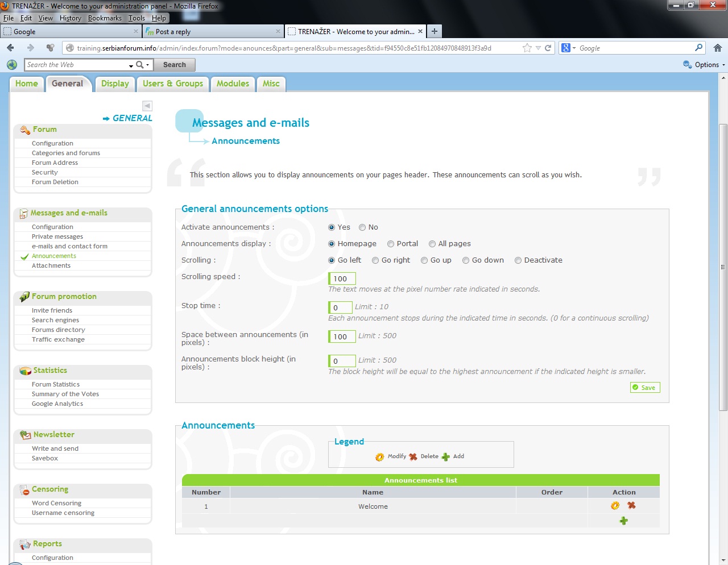Select Go right scrolling option
Screen dimensions: 728x565
point(375,260)
